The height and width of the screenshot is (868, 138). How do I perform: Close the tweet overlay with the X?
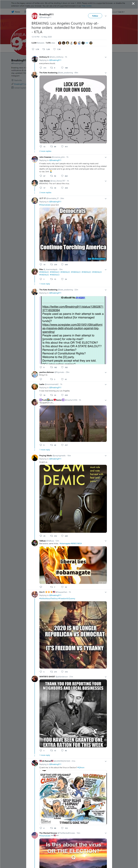pos(133,4)
